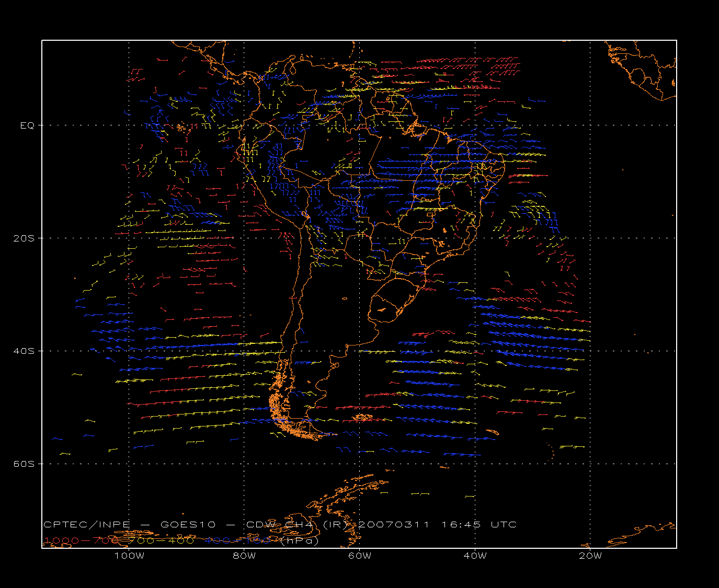Click the GOES10 satellite name text

189,525
